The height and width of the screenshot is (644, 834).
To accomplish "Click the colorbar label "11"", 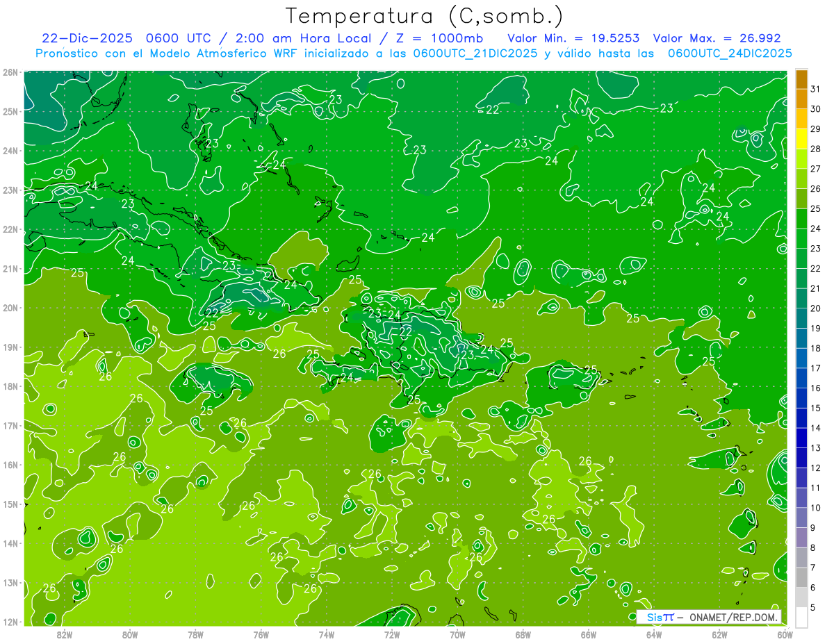I will pos(815,488).
